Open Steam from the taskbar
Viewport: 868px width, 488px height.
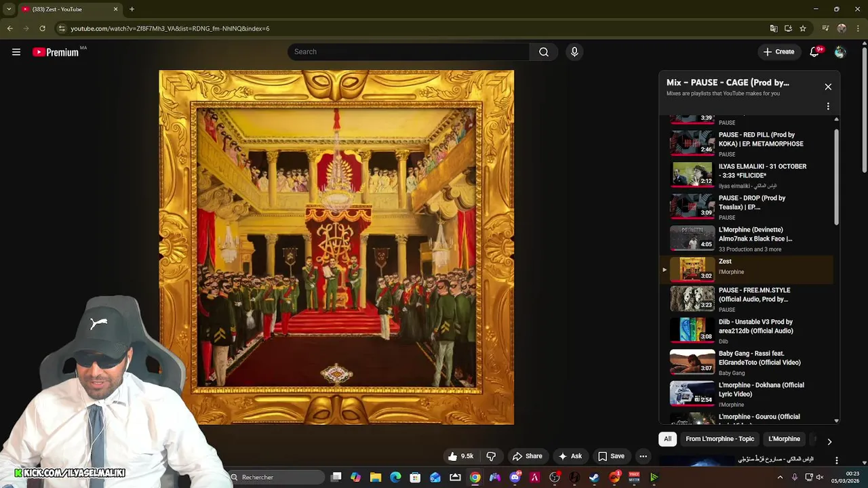[x=594, y=477]
